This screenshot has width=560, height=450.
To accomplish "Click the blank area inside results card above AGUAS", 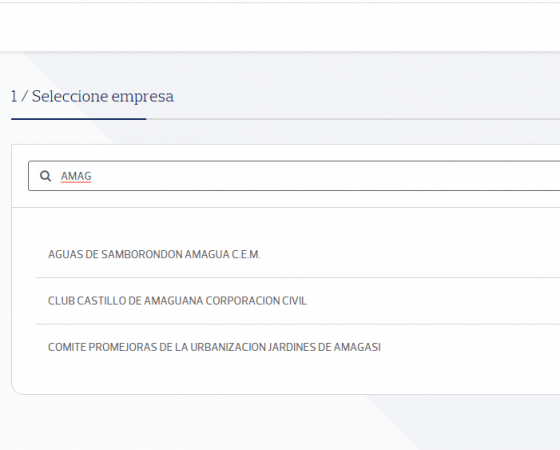I will [x=286, y=223].
